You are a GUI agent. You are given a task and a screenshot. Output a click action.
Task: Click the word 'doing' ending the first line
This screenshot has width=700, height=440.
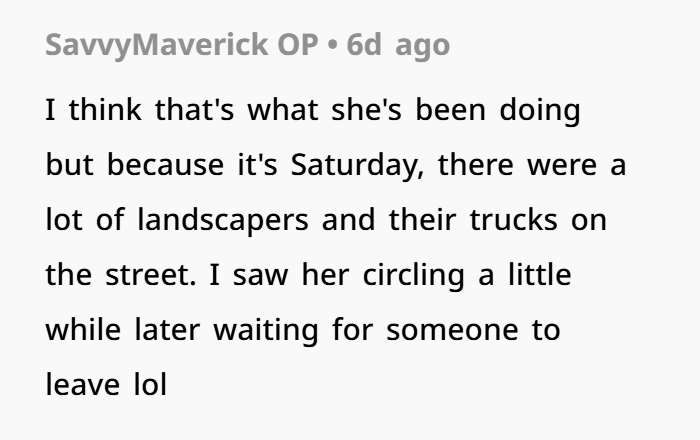point(540,110)
